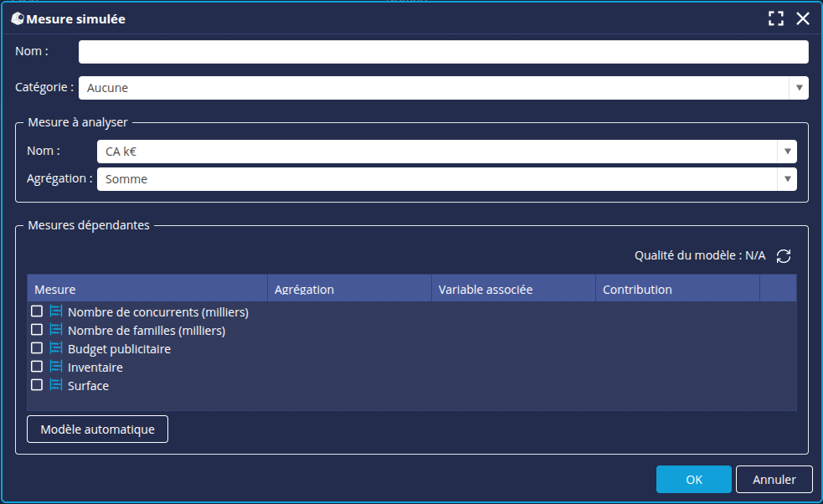Tick the Surface checkbox

(37, 385)
